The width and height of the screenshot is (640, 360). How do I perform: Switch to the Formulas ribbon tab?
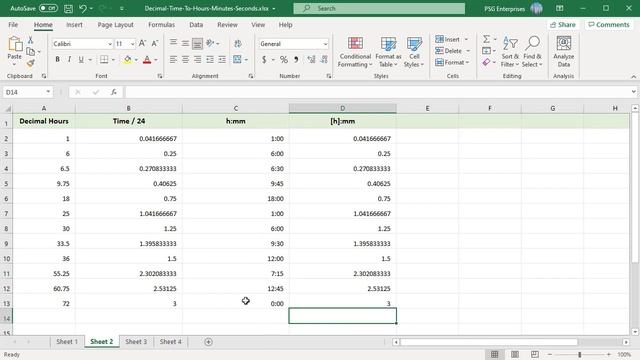pos(161,25)
